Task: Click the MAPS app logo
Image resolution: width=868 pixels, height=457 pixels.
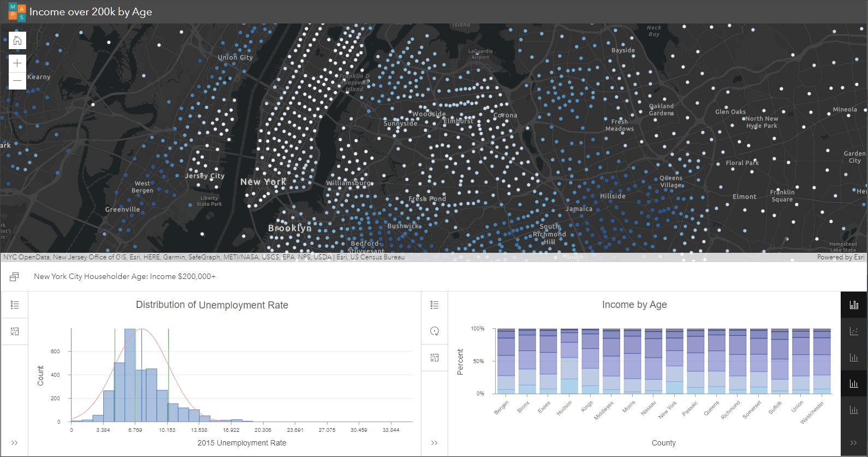Action: pos(17,11)
